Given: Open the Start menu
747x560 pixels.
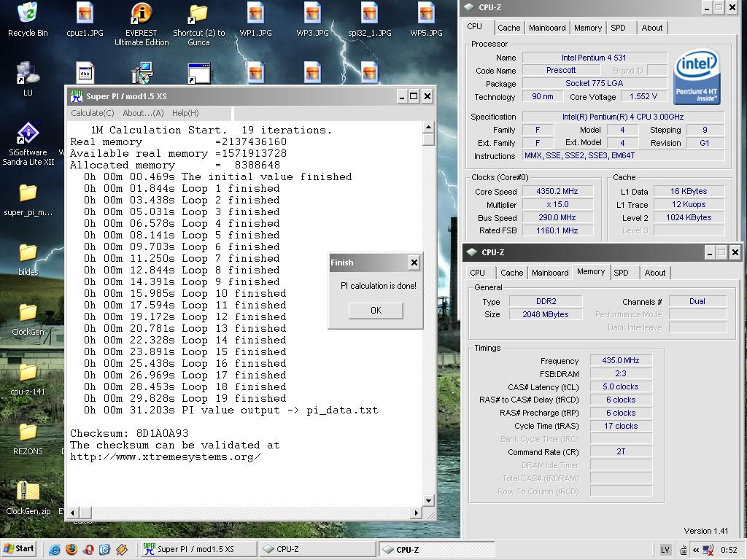Looking at the screenshot, I should tap(20, 549).
